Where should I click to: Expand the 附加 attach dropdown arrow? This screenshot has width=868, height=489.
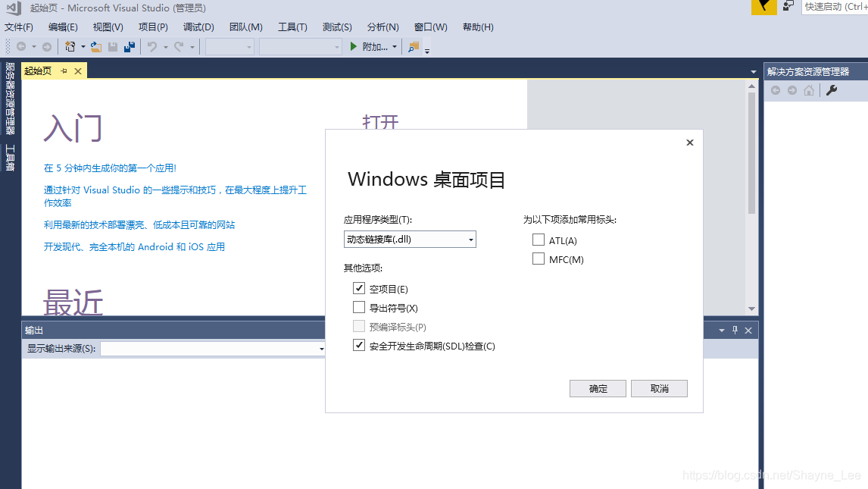coord(395,47)
